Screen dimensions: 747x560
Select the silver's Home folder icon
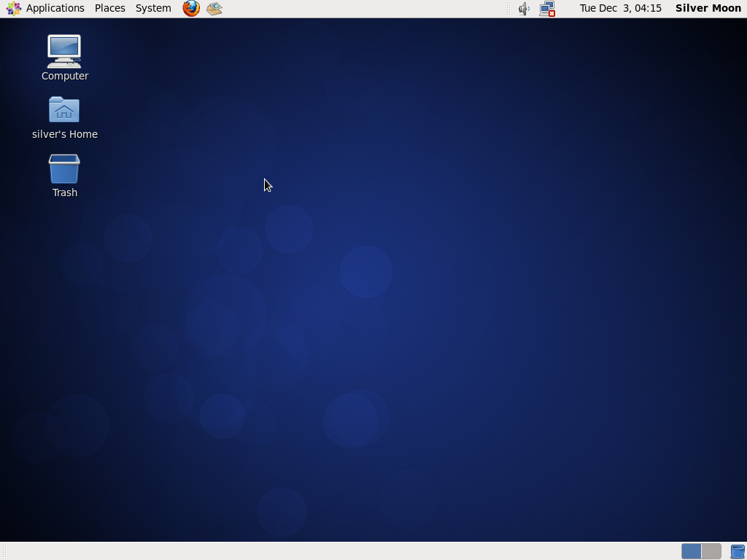64,109
